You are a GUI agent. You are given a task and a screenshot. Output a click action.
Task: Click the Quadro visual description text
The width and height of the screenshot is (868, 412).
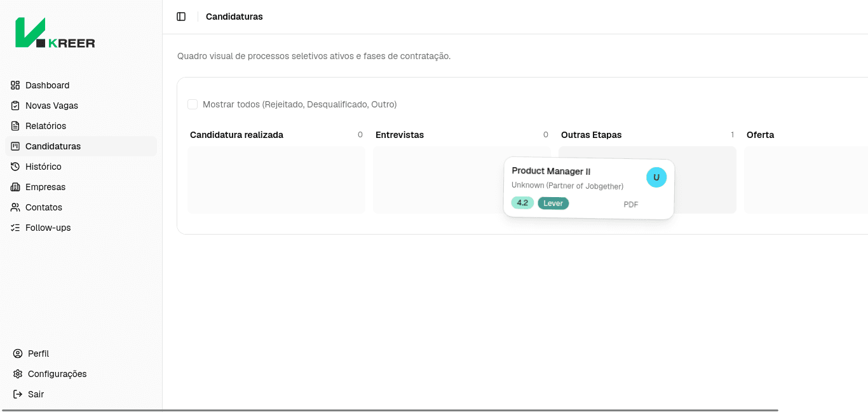pos(314,56)
